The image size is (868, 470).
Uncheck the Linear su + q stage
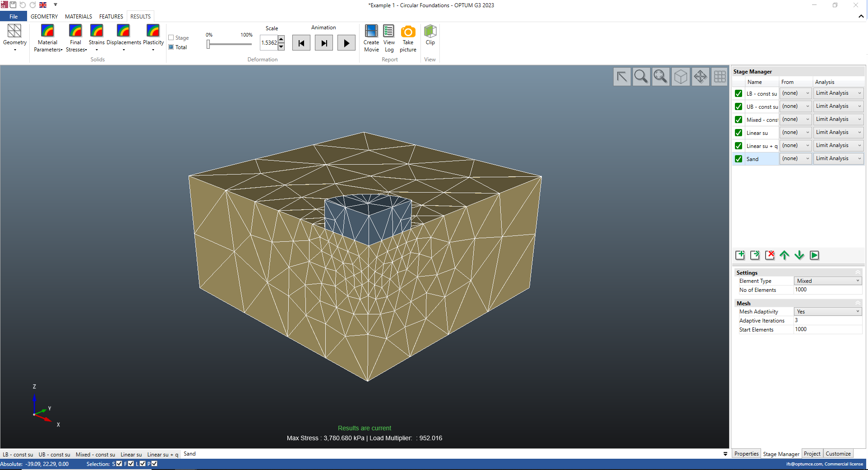[739, 146]
